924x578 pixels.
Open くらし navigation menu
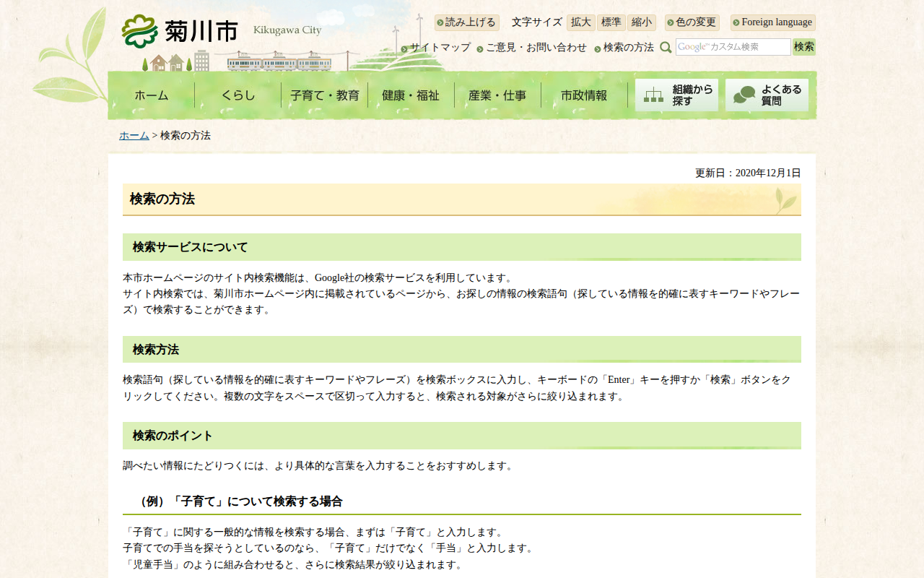coord(238,95)
